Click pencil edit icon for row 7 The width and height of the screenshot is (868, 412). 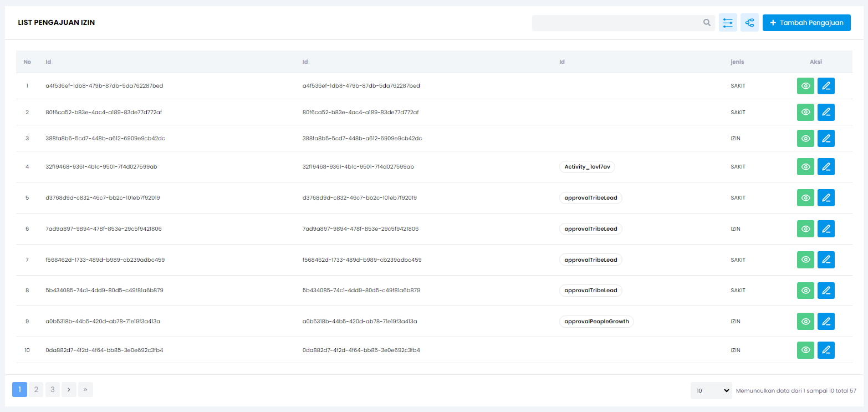point(826,260)
